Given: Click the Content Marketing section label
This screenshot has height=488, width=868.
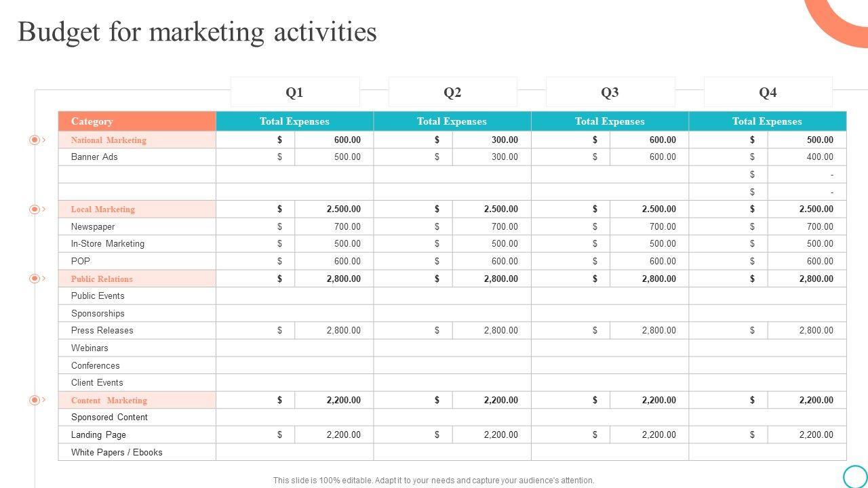Looking at the screenshot, I should point(109,401).
